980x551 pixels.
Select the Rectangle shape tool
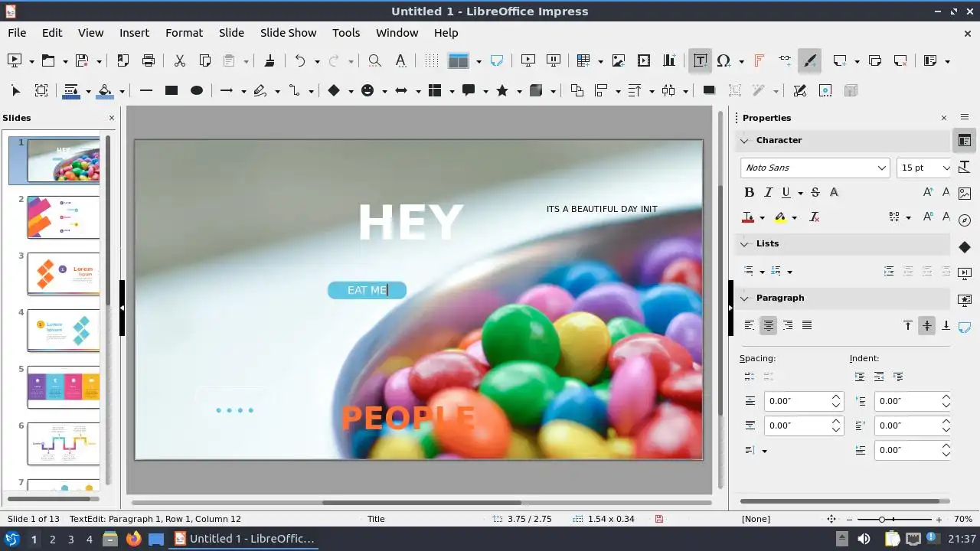click(171, 90)
